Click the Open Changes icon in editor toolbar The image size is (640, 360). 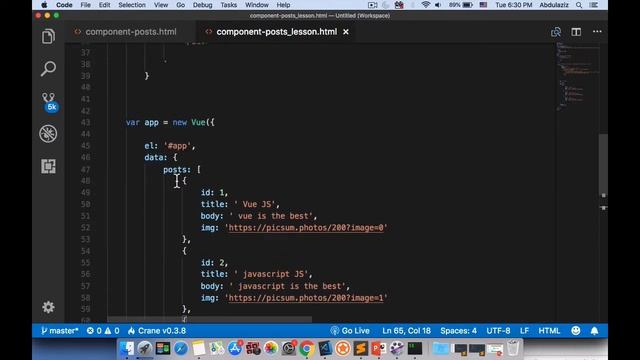556,32
